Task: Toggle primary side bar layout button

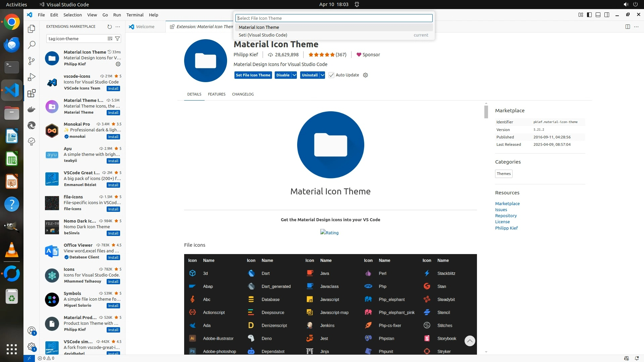Action: pos(589,15)
